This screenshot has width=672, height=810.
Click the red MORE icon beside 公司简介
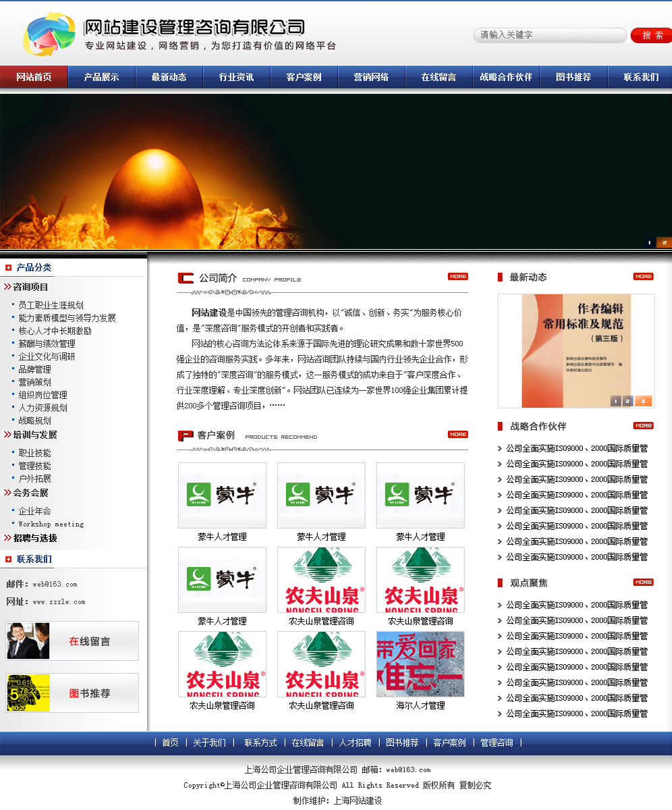pyautogui.click(x=457, y=276)
